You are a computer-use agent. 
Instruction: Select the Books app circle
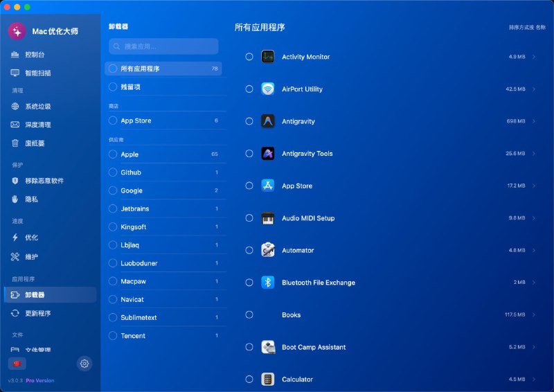[x=249, y=314]
